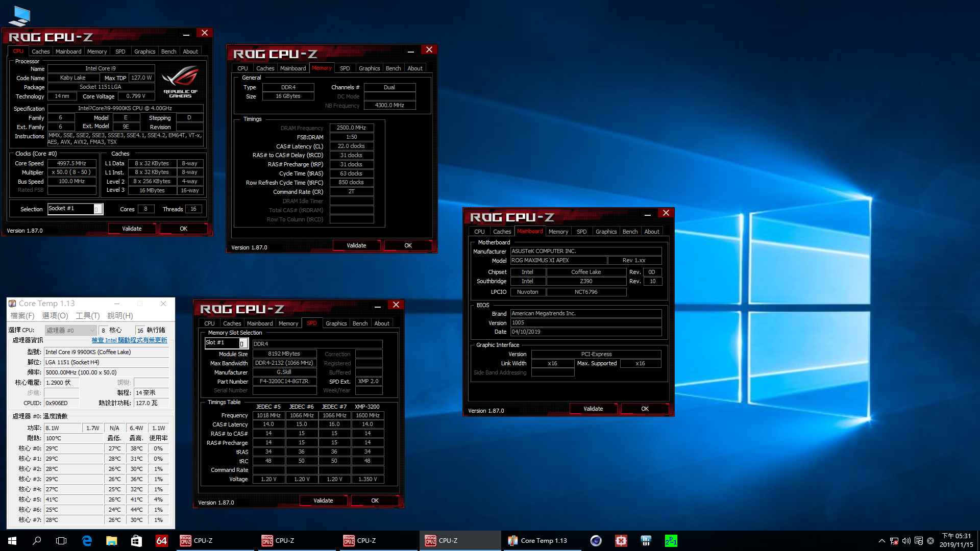Open the About tab in the Mainboard window

[x=651, y=232]
